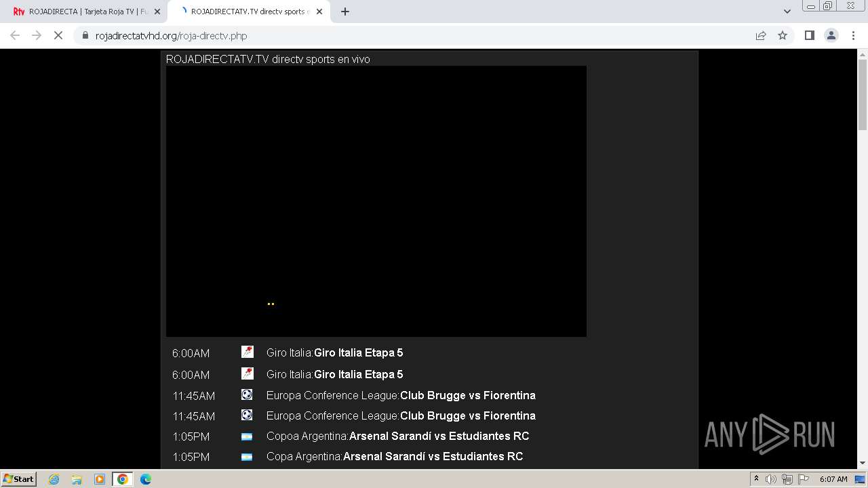View site information via the padlock icon
The width and height of the screenshot is (868, 488).
tap(85, 35)
